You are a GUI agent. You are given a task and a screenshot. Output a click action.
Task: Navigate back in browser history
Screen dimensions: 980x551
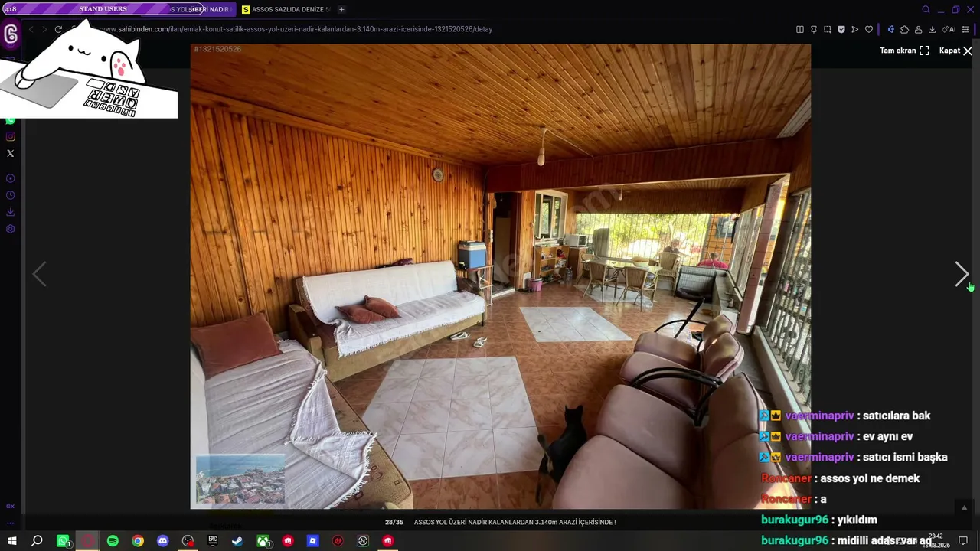(31, 29)
